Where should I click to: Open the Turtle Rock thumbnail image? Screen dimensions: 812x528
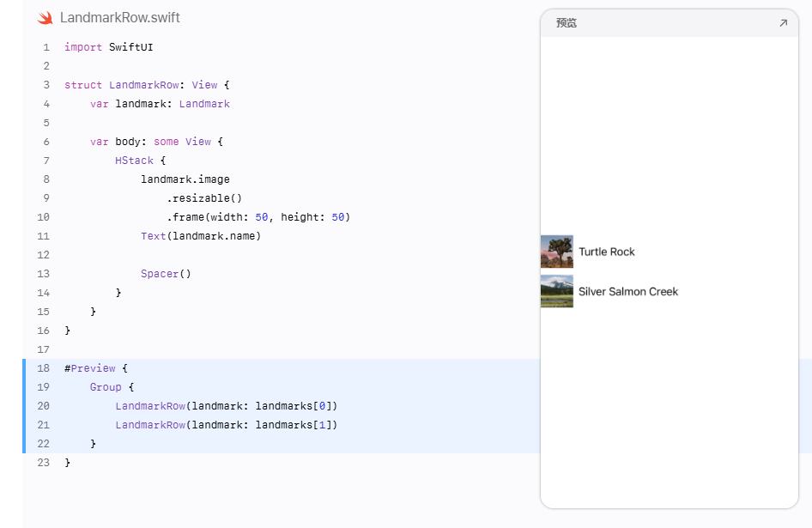[x=557, y=252]
